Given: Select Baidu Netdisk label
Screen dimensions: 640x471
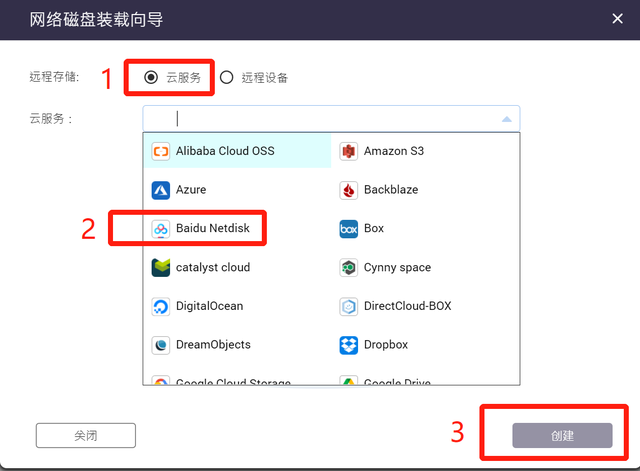Looking at the screenshot, I should [x=213, y=228].
